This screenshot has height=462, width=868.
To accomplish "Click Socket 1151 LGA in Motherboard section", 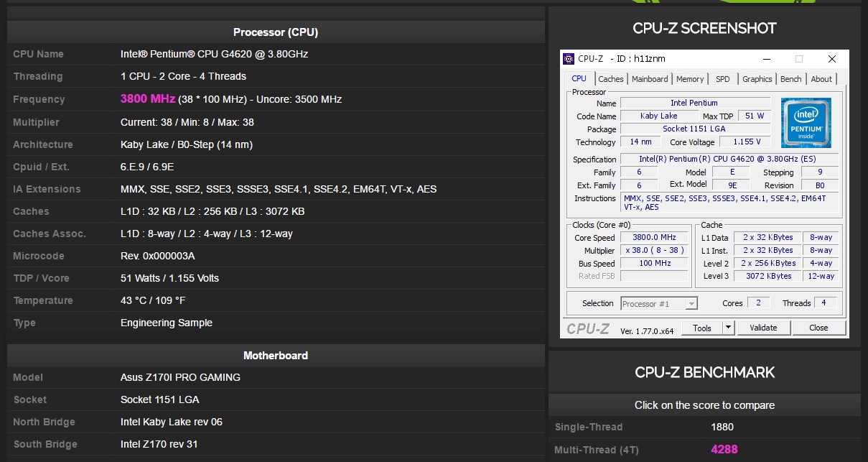I will click(x=160, y=399).
